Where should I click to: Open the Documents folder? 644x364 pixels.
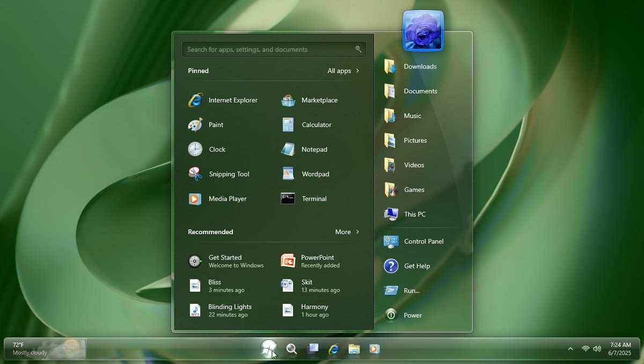point(411,91)
